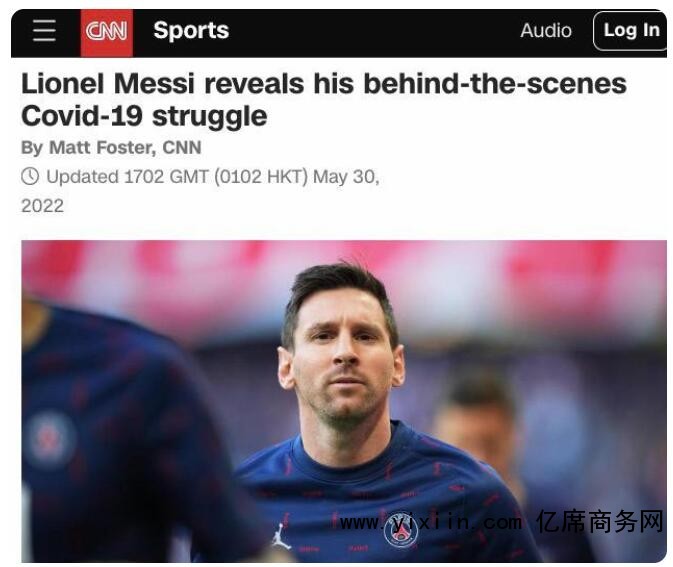Viewport: 673px width, 567px height.
Task: Open the hamburger menu icon
Action: point(44,30)
